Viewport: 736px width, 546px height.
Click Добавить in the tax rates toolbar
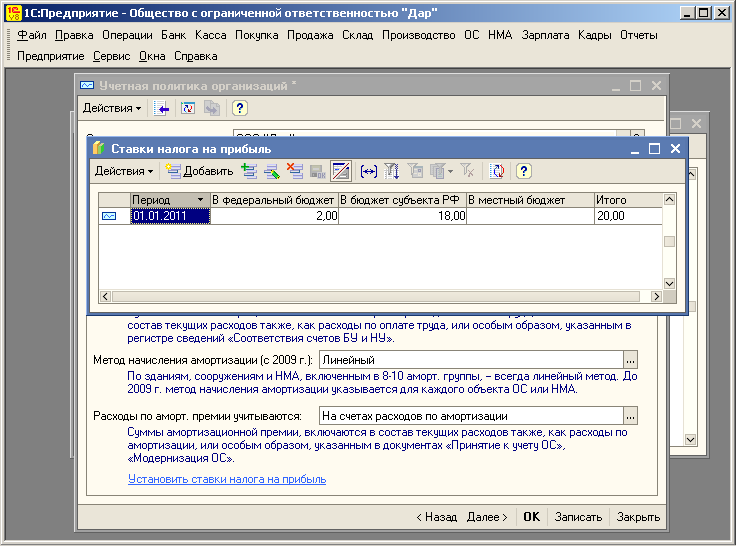[199, 171]
